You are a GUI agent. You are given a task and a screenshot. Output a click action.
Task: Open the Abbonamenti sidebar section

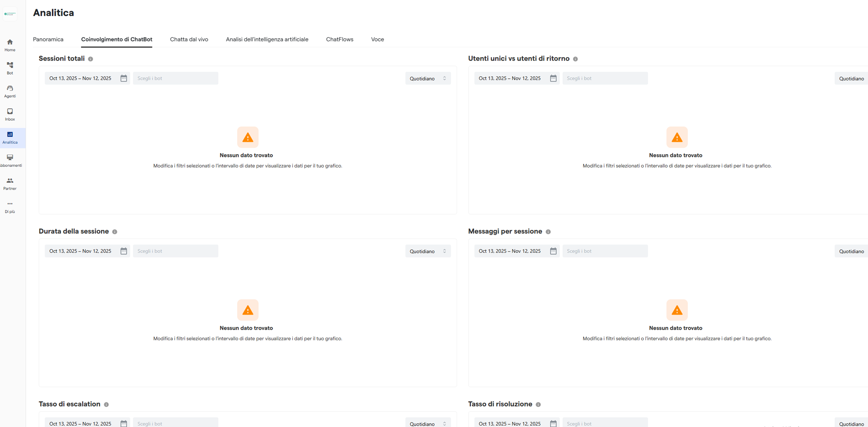tap(10, 160)
